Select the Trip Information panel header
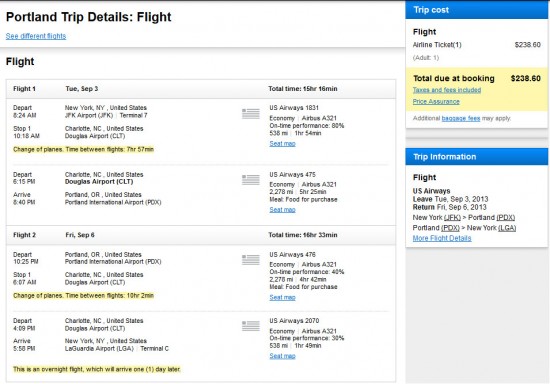Image resolution: width=550 pixels, height=384 pixels. pyautogui.click(x=477, y=157)
